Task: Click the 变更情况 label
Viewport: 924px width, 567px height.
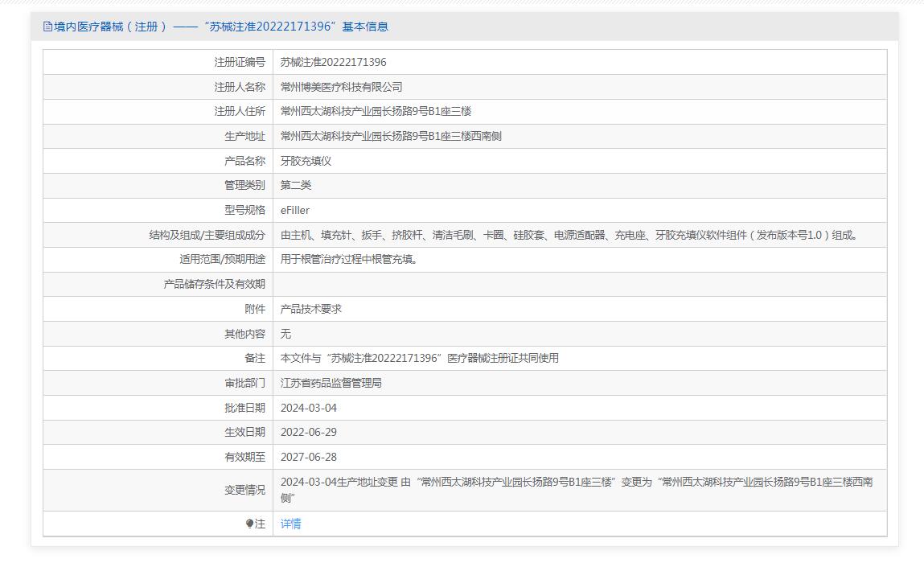Action: (x=245, y=490)
